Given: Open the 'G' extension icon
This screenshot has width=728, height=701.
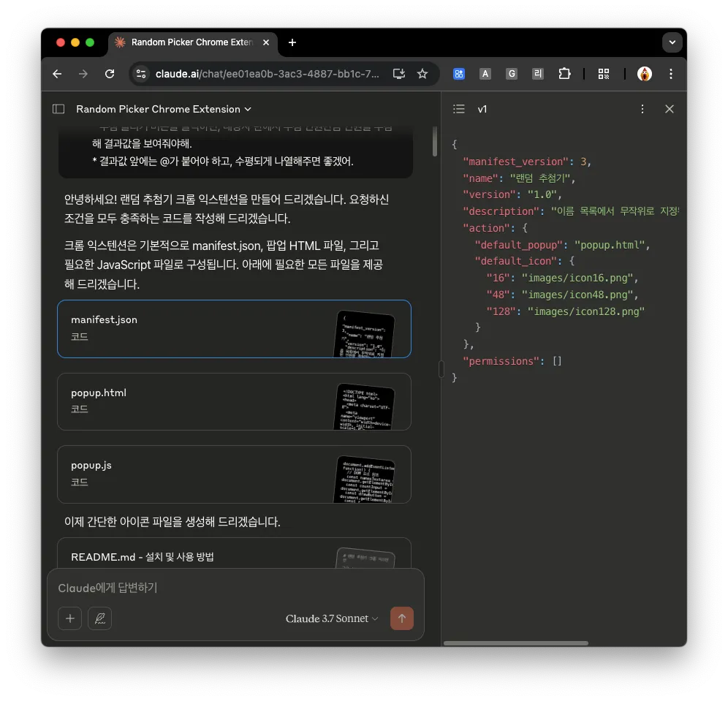Looking at the screenshot, I should (512, 74).
